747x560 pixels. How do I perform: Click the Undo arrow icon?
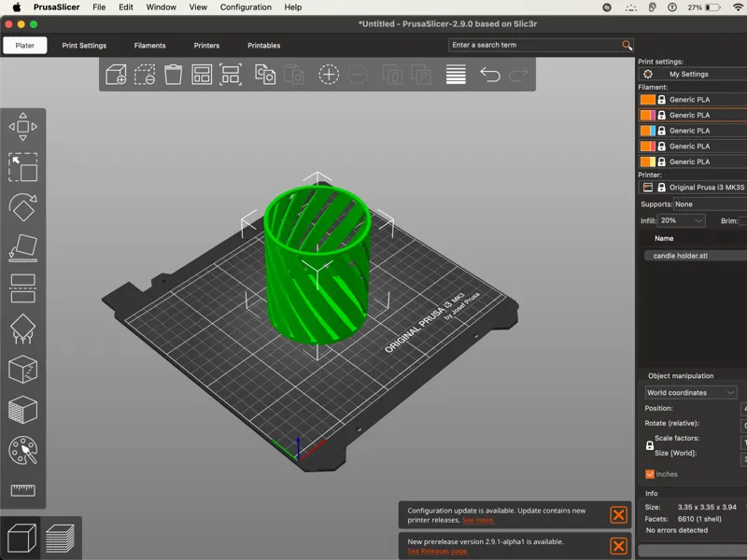pos(490,75)
